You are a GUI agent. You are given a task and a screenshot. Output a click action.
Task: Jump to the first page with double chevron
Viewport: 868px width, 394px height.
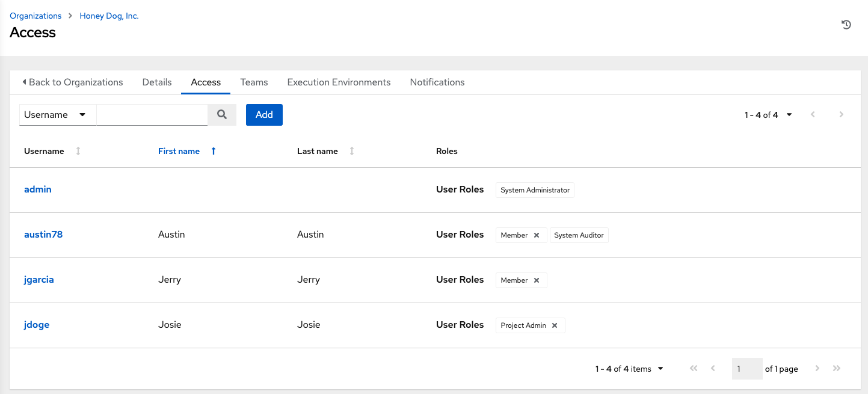point(693,368)
